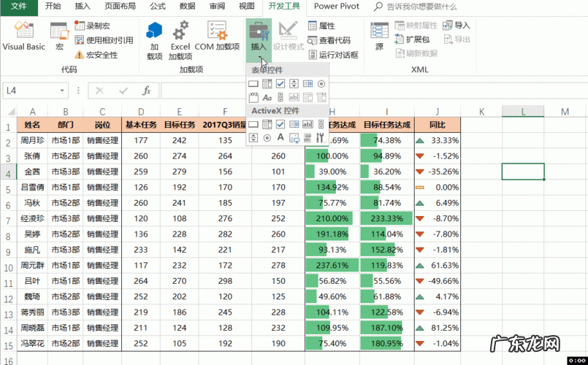The width and height of the screenshot is (588, 365).
Task: Click 运行对话框 run dialog
Action: [333, 55]
